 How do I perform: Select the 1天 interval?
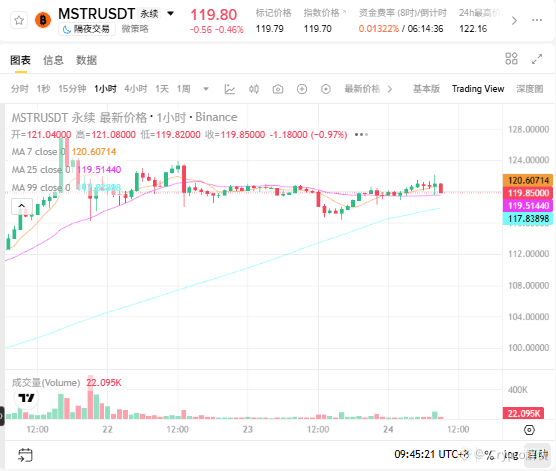[162, 89]
